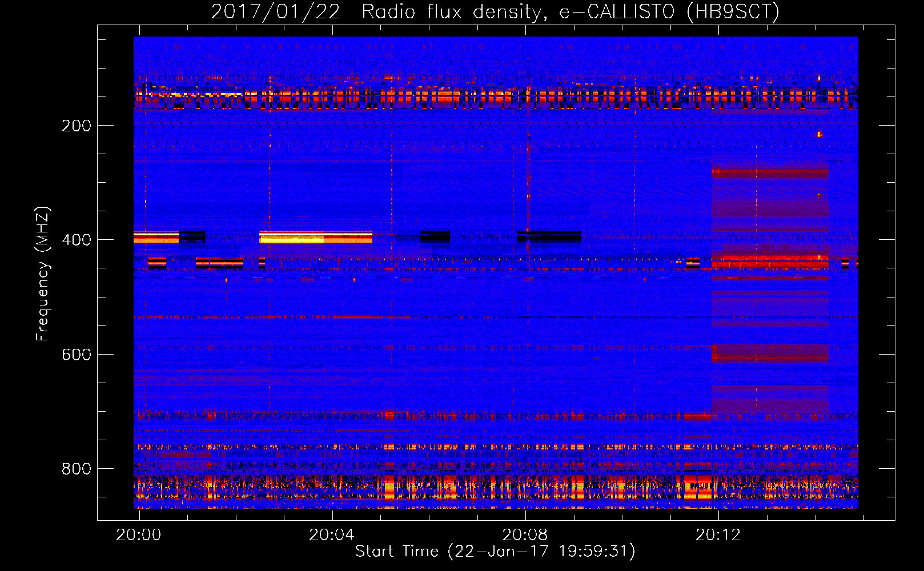Select the 800 frequency axis label
Screen dimensions: 924x571
(77, 469)
